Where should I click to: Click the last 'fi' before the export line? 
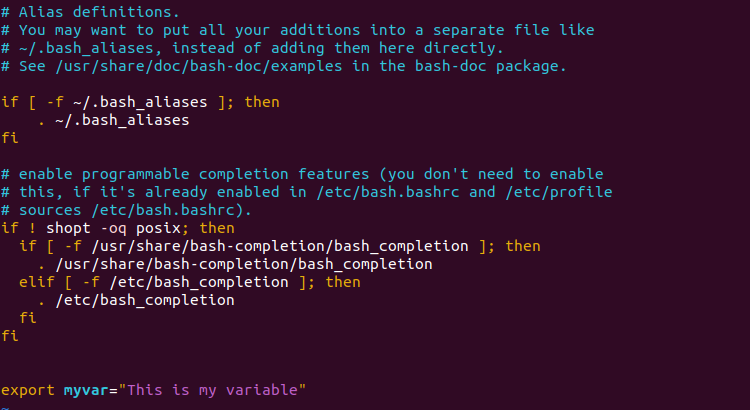point(10,336)
